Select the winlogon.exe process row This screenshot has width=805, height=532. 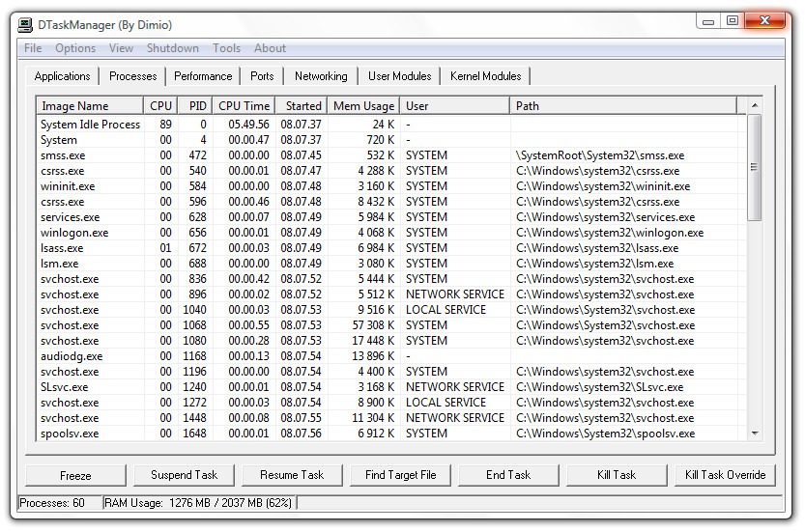pyautogui.click(x=74, y=233)
